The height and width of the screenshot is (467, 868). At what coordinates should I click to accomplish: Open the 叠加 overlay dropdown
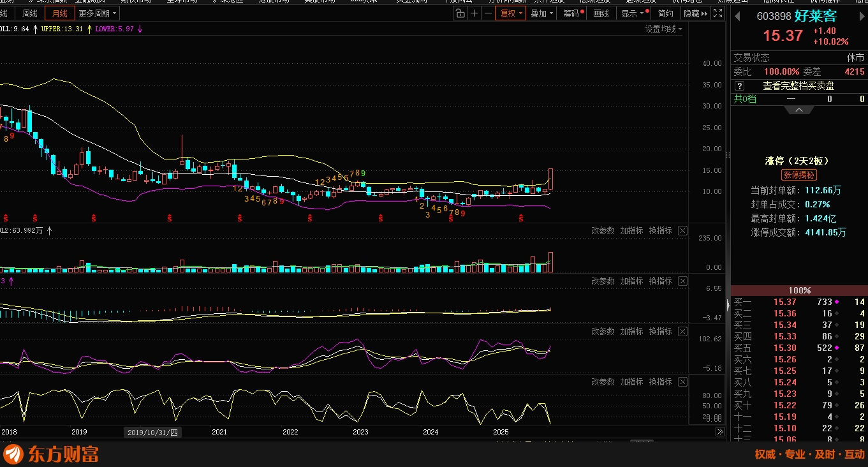[542, 13]
